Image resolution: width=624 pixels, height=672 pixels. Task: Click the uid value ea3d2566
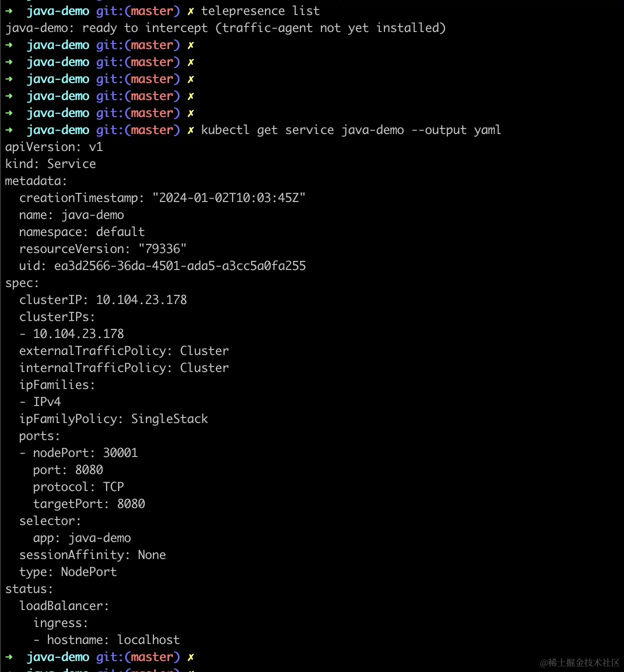click(179, 266)
